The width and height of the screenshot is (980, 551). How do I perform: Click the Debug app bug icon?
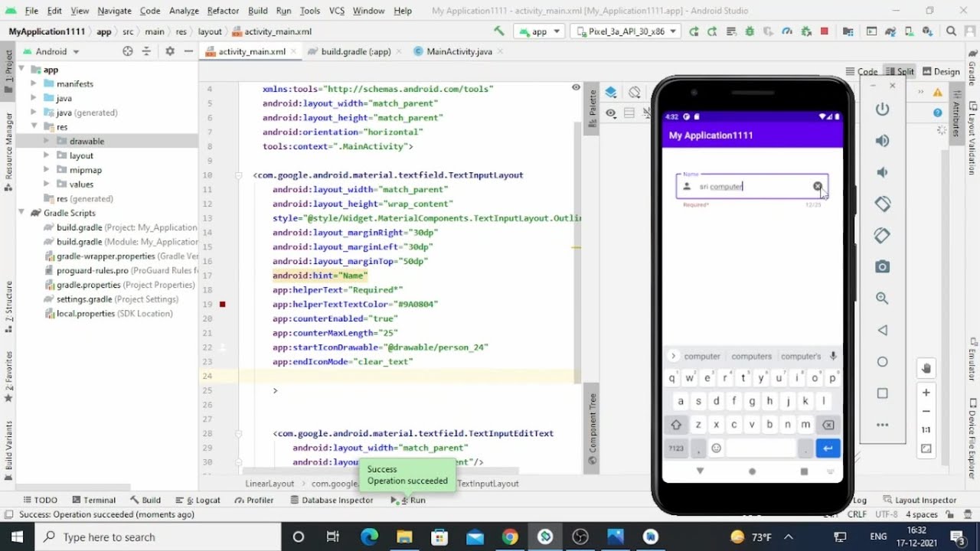[x=750, y=31]
